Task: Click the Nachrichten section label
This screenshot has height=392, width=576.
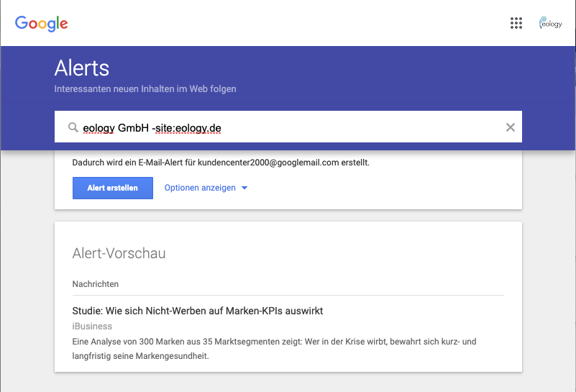Action: [x=95, y=284]
